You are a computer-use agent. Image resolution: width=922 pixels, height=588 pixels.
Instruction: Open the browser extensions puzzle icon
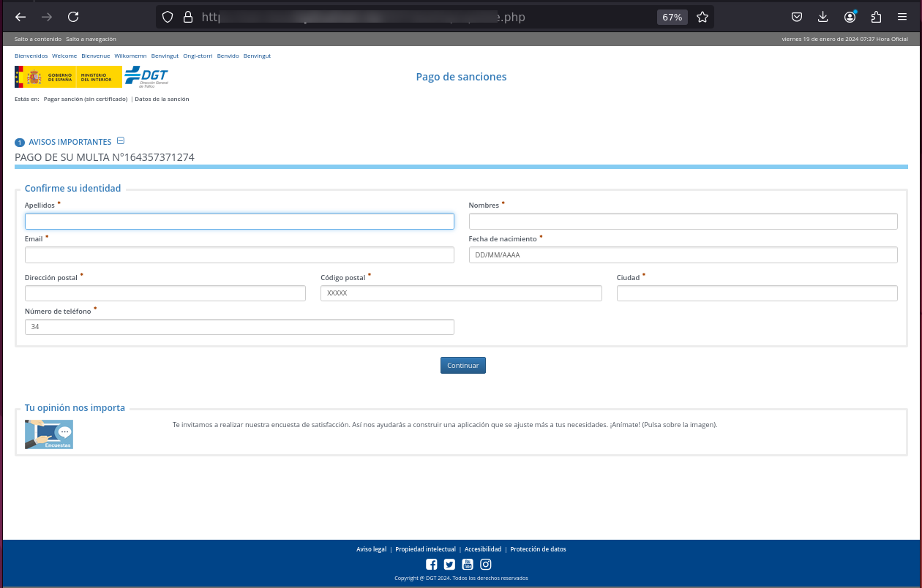(x=876, y=17)
